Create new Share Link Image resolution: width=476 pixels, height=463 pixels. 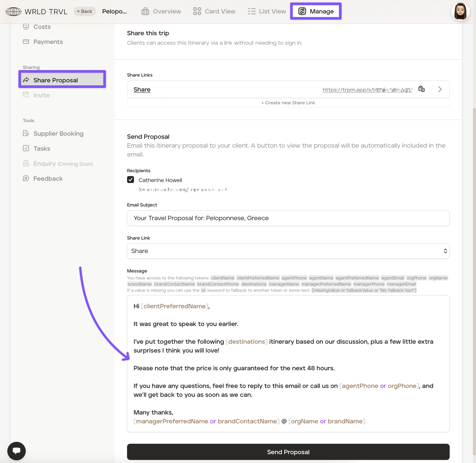click(288, 103)
